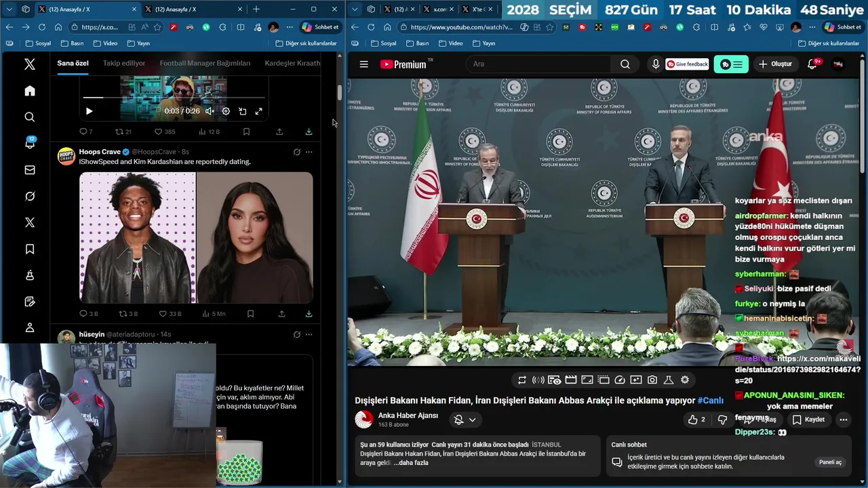868x488 pixels.
Task: Open Bookmarks icon in X sidebar
Action: click(30, 249)
